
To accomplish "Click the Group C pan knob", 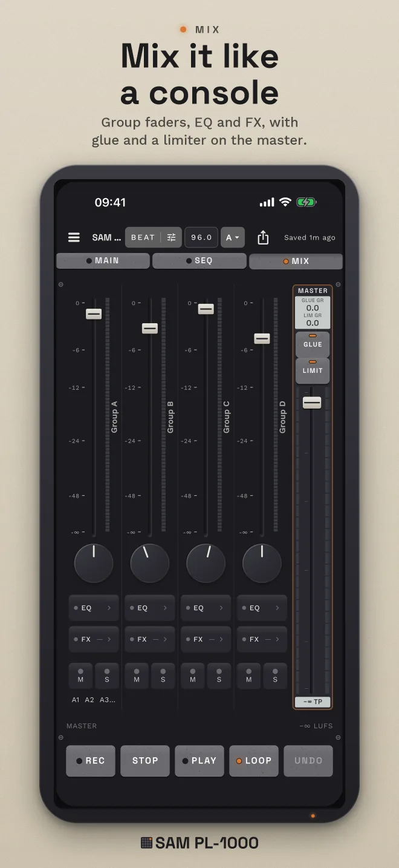I will (x=206, y=563).
